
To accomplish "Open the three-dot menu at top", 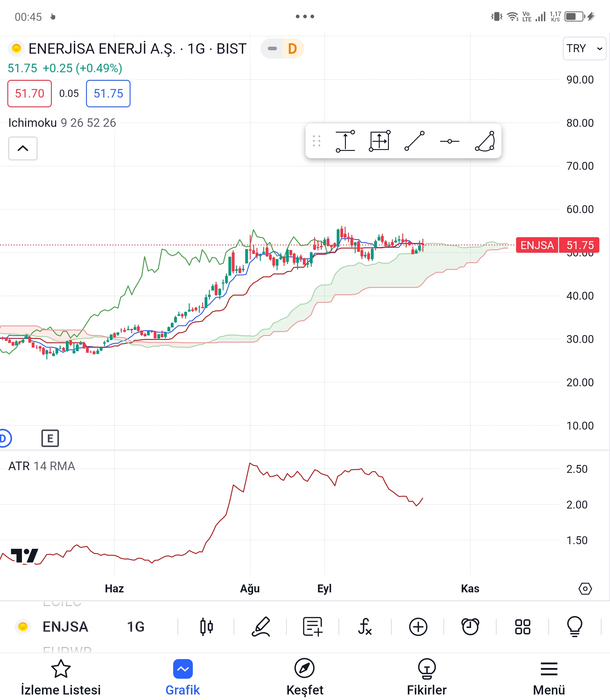I will pyautogui.click(x=305, y=16).
